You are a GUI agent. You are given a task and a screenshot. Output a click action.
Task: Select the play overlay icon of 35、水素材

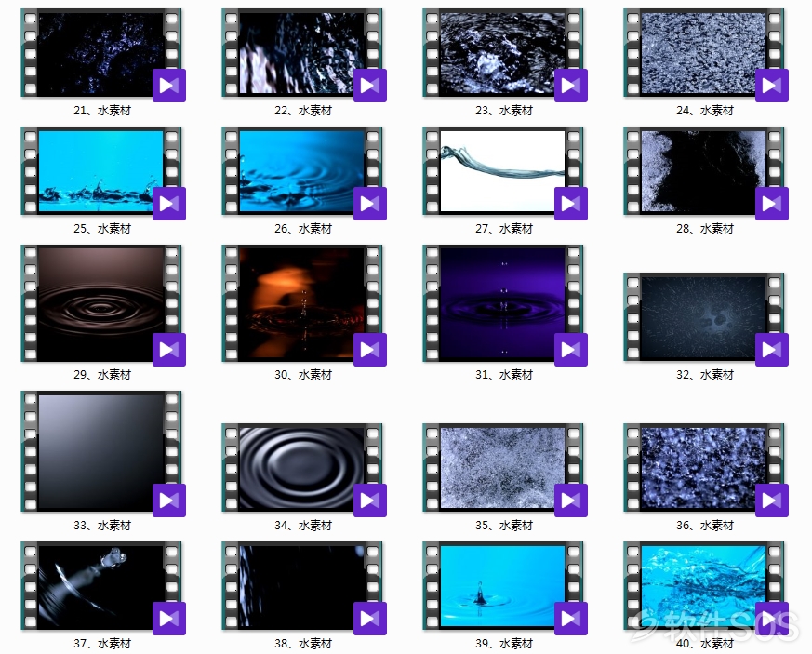pyautogui.click(x=571, y=501)
